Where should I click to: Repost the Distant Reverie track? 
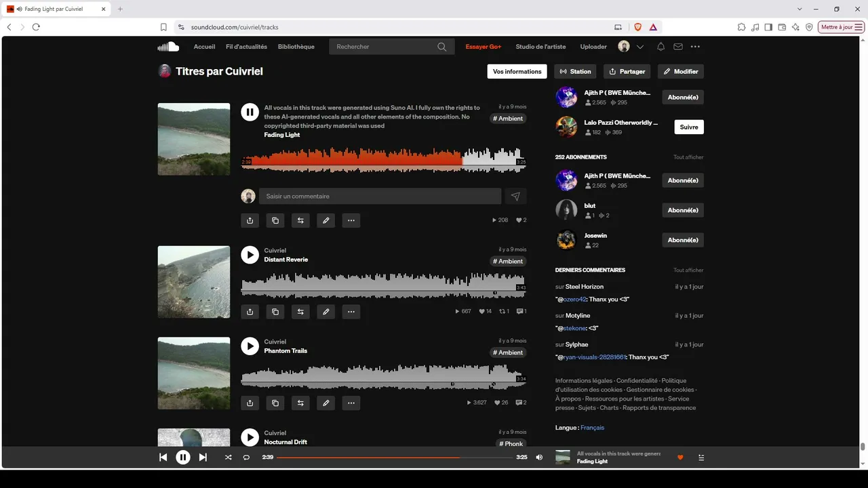(x=300, y=312)
